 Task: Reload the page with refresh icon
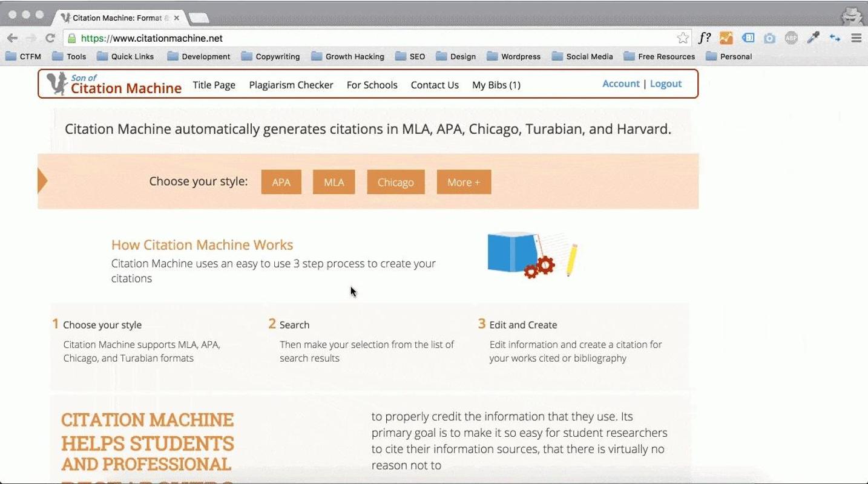tap(50, 38)
